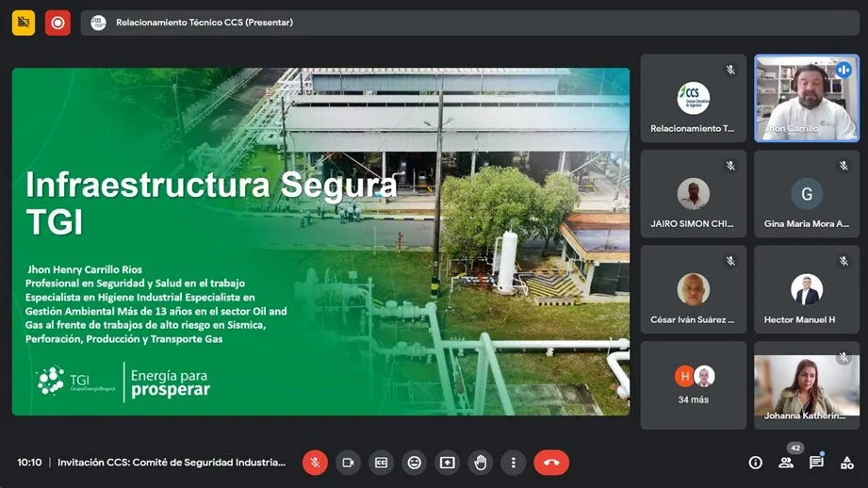868x488 pixels.
Task: Open the Relacionamiento Técnico CCS presentation bar
Action: [470, 23]
